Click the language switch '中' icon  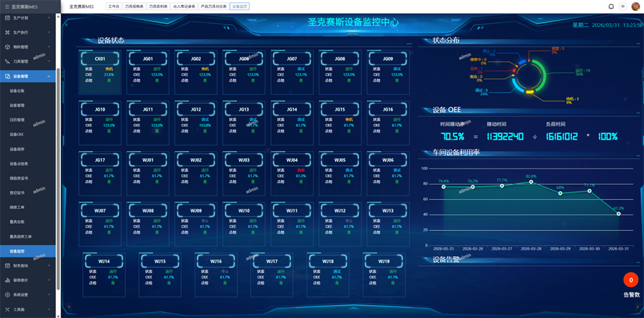coord(623,6)
